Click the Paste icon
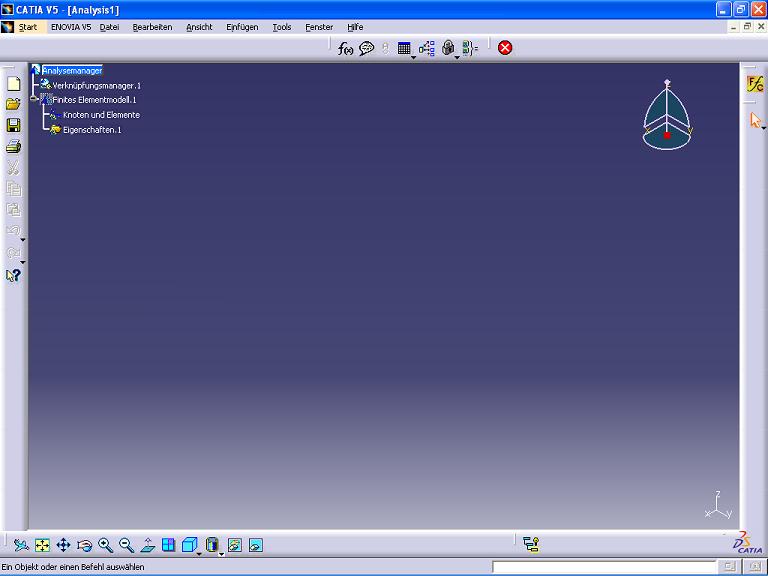768x576 pixels. point(14,210)
